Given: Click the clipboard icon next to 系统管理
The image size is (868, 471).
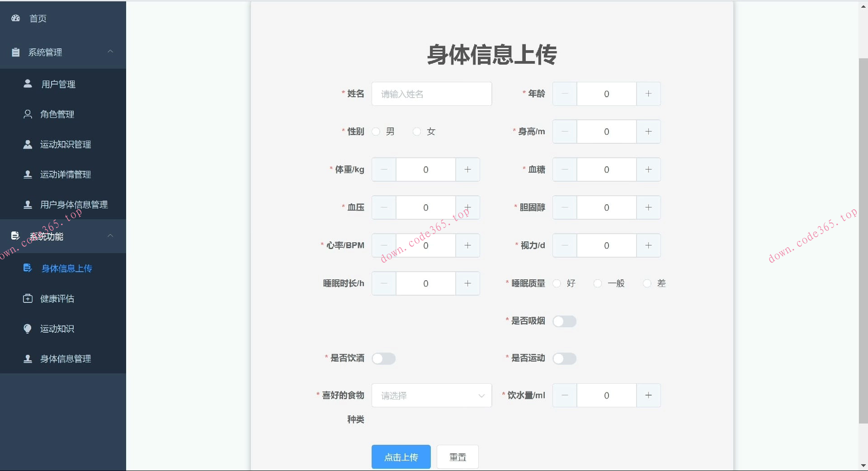Looking at the screenshot, I should point(15,52).
